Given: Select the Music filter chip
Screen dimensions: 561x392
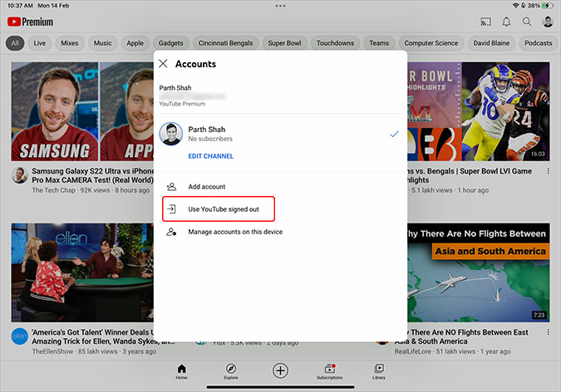Looking at the screenshot, I should [x=103, y=43].
